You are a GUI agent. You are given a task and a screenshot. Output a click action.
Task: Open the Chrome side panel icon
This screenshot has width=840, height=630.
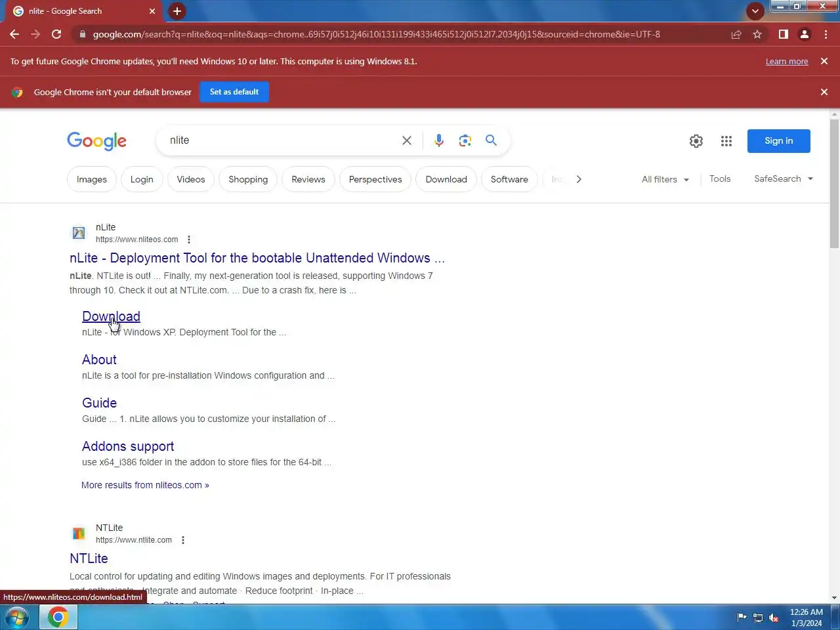click(783, 34)
